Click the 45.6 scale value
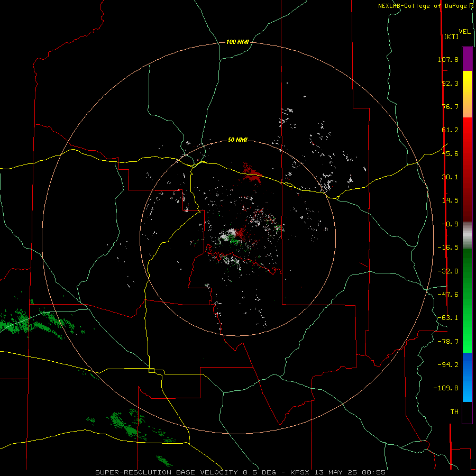 point(450,153)
